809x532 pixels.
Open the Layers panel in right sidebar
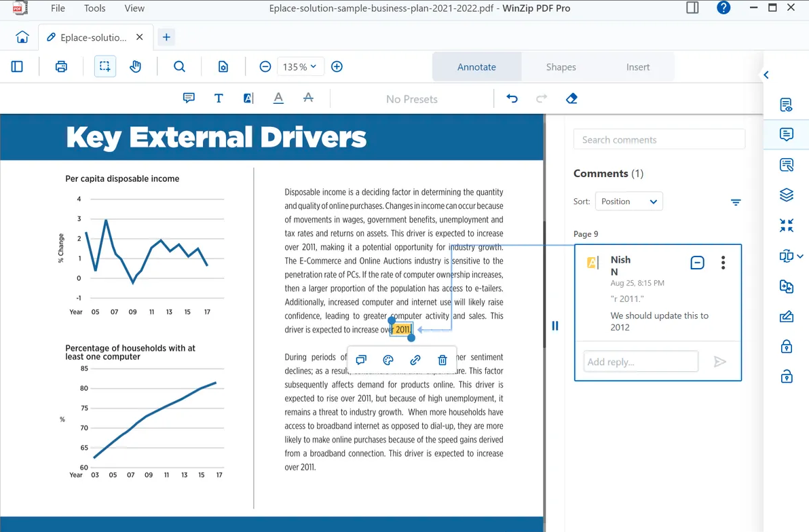pyautogui.click(x=786, y=195)
